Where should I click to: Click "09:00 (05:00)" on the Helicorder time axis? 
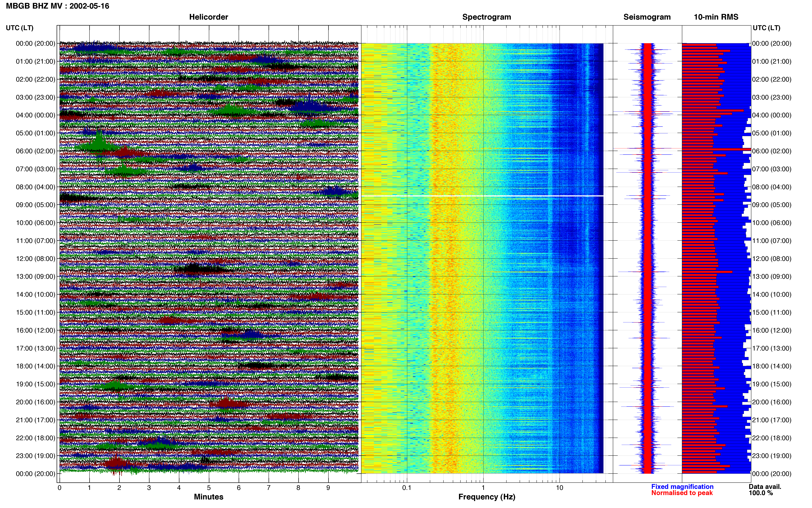click(x=36, y=205)
